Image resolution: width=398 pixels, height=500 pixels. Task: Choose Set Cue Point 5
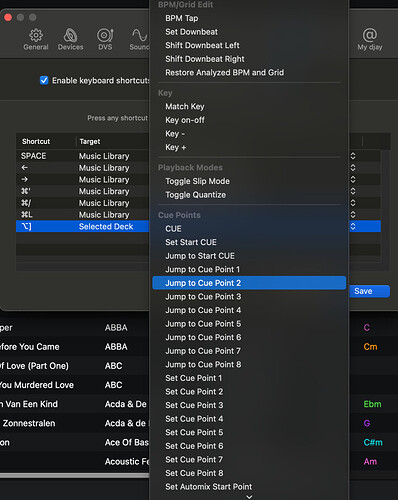[249, 432]
